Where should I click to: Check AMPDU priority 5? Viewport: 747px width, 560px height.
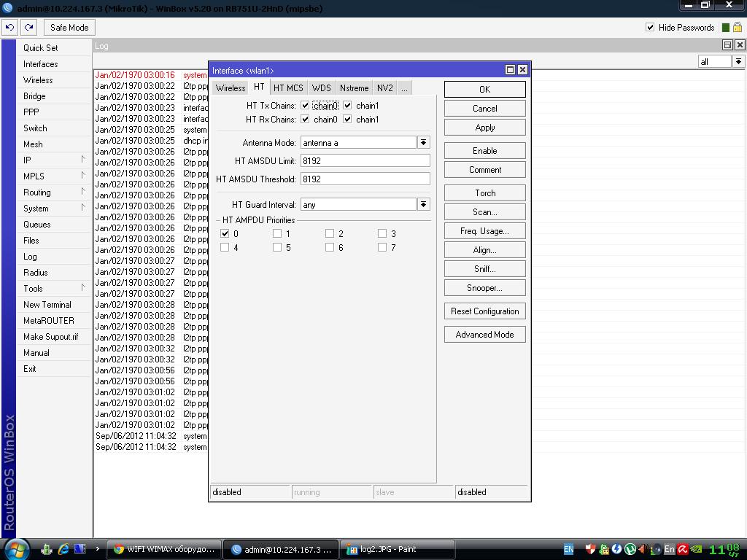coord(277,247)
